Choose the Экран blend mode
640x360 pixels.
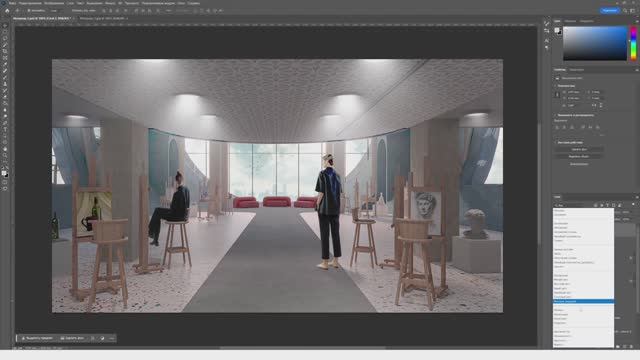point(583,254)
